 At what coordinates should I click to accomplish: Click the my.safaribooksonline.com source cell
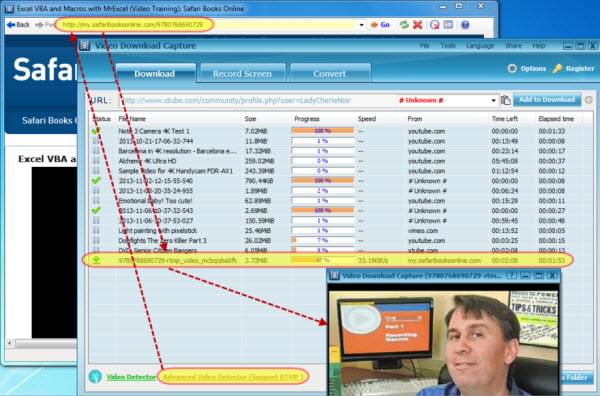pos(444,261)
